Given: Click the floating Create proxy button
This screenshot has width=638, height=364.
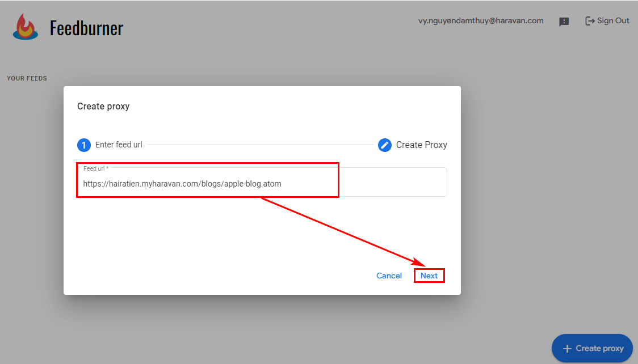Looking at the screenshot, I should tap(593, 348).
